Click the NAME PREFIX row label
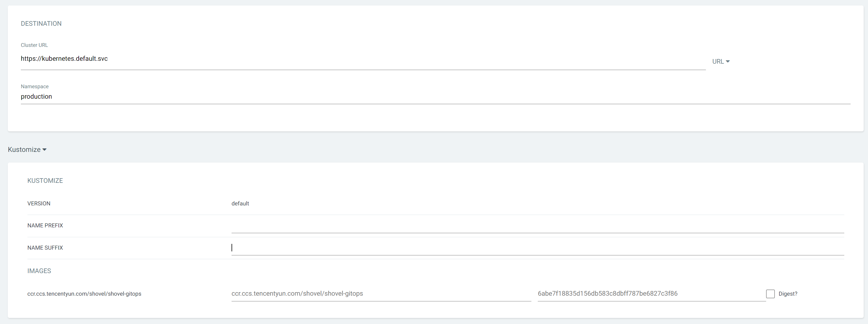This screenshot has width=868, height=324. tap(45, 226)
